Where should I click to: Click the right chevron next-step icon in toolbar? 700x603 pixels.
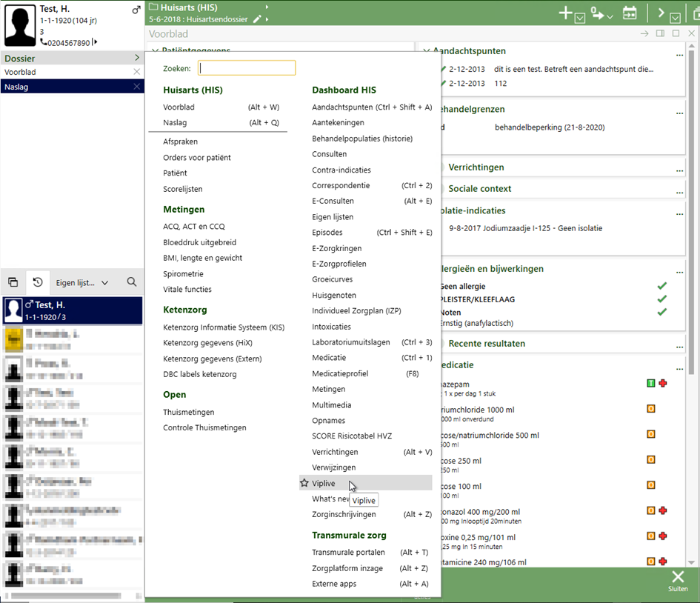(x=661, y=13)
